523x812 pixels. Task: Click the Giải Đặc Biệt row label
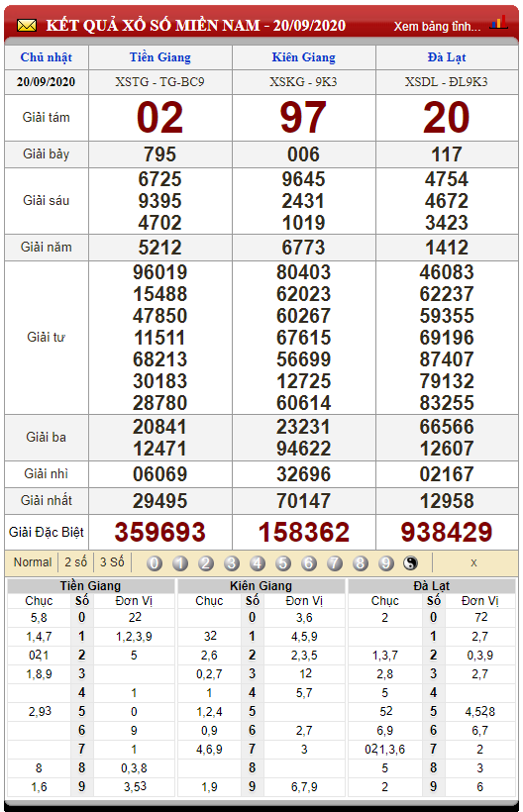(x=47, y=532)
